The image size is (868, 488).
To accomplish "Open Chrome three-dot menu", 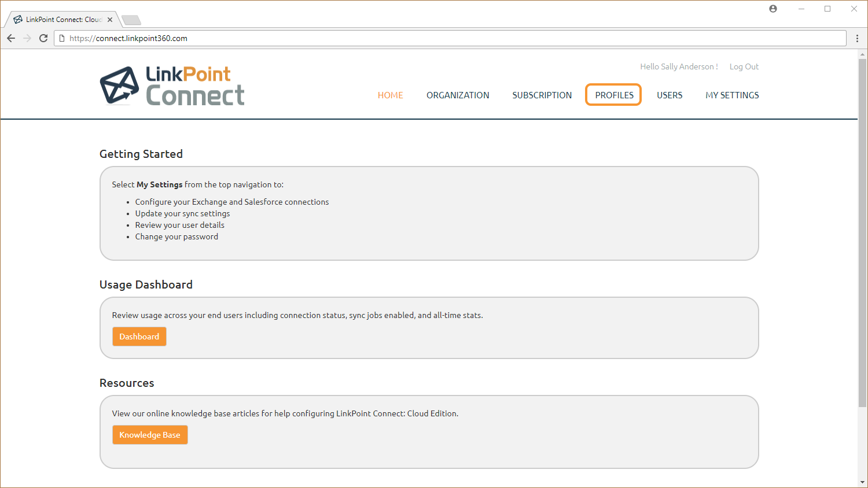I will point(857,38).
